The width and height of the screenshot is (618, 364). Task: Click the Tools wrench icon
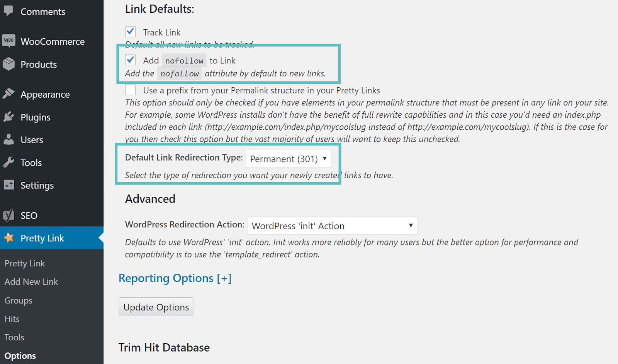(x=8, y=162)
